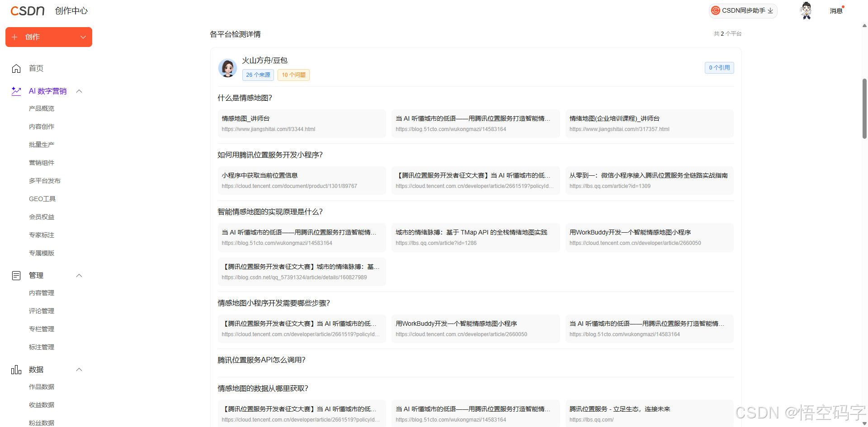The width and height of the screenshot is (868, 427).
Task: Open 腾讯位置服务 - 立足生态 source card
Action: pos(649,413)
